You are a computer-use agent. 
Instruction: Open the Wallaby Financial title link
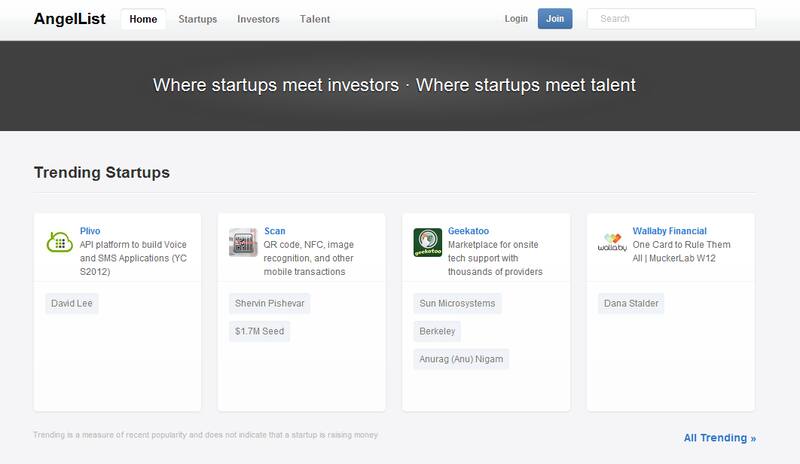(x=670, y=231)
